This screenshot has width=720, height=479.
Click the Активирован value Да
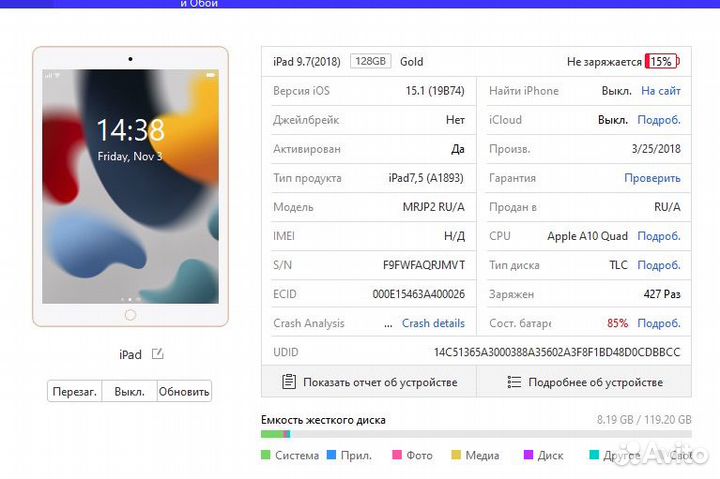[x=458, y=149]
